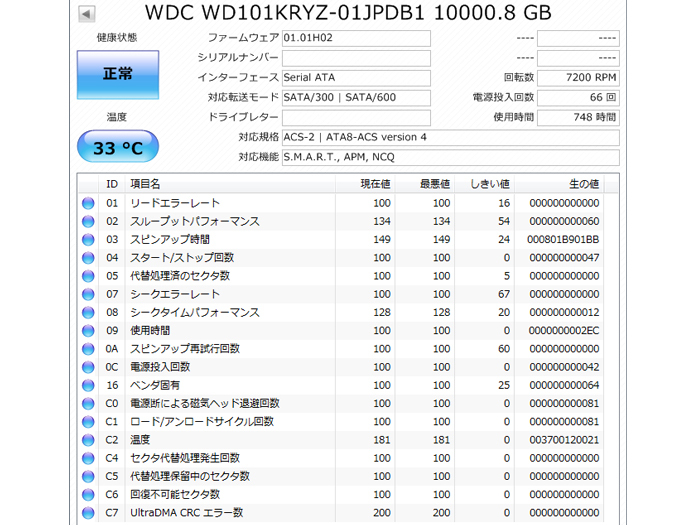Click the status icon for ID C2 row

coord(88,440)
